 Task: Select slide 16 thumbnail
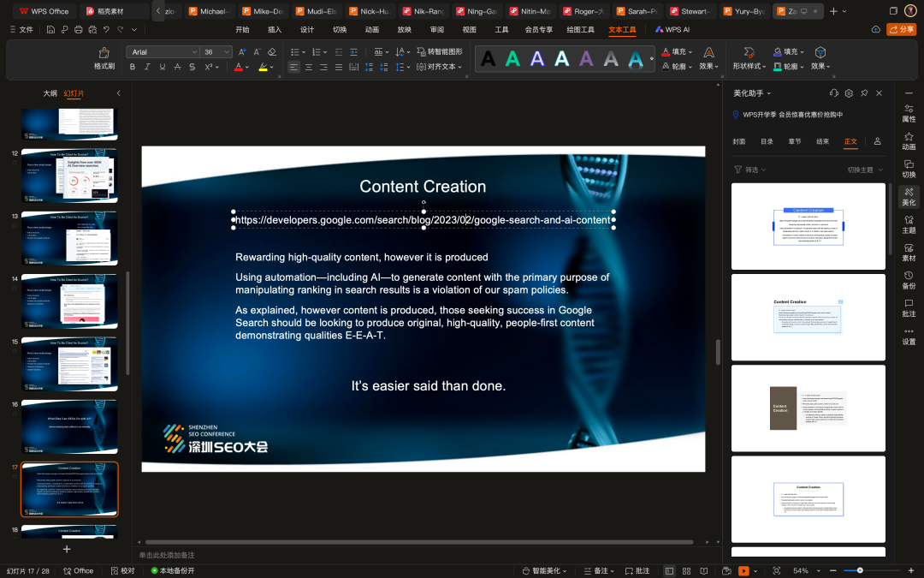click(x=69, y=426)
